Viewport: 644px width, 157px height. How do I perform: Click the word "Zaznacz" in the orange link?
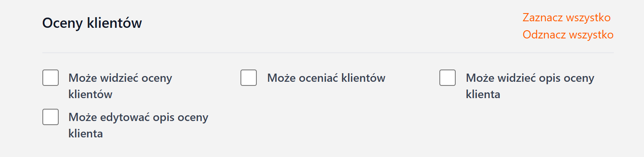point(543,18)
